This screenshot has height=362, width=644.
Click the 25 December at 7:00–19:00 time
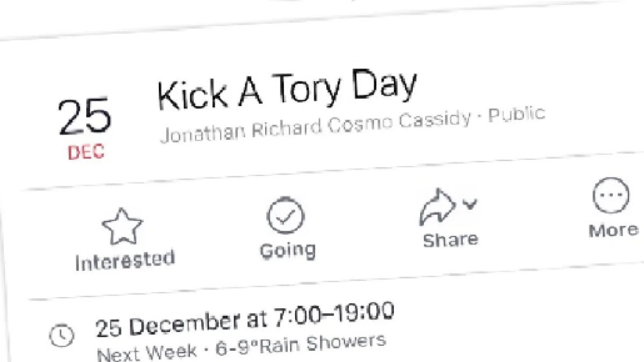pos(245,320)
